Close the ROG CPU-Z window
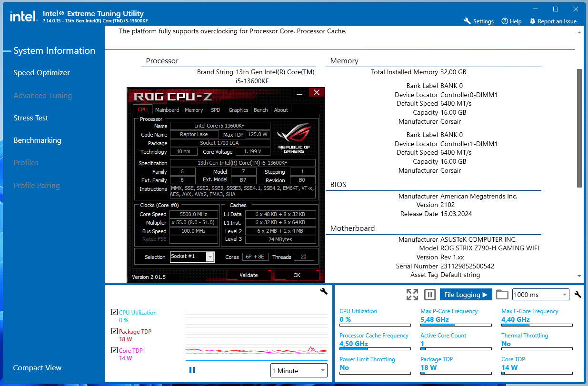 click(316, 93)
